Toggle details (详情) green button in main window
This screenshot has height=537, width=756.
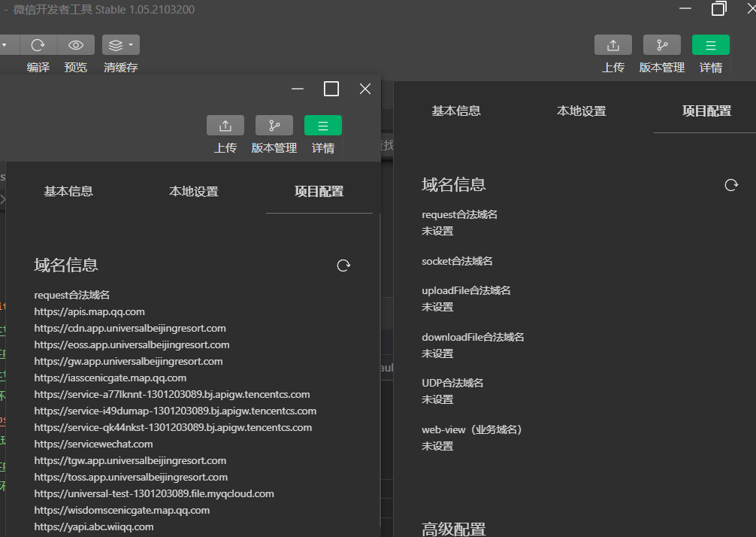pos(711,45)
